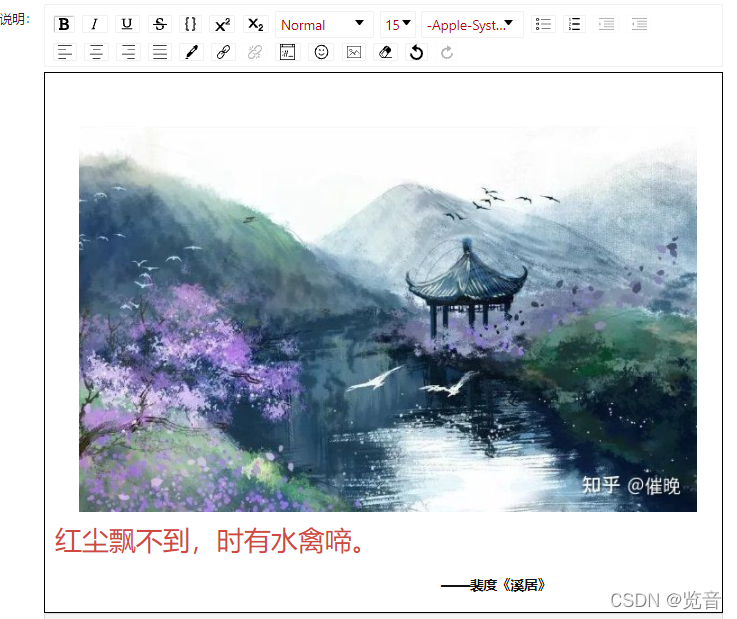The width and height of the screenshot is (737, 619).
Task: Apply superscript formatting
Action: coord(222,24)
